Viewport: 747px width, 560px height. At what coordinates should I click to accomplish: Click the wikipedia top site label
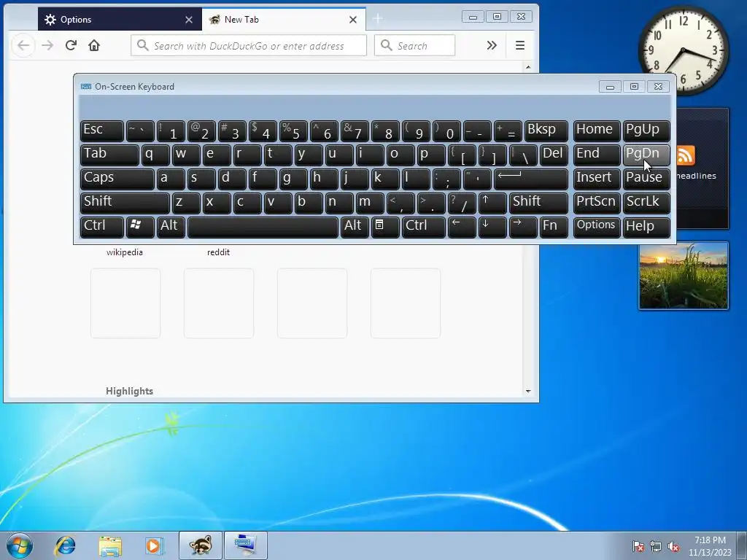124,252
